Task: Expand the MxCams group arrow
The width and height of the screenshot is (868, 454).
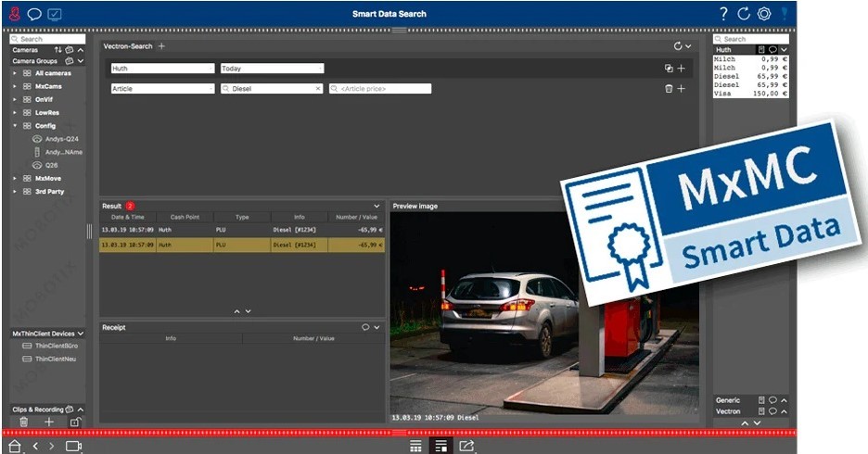Action: pos(15,86)
